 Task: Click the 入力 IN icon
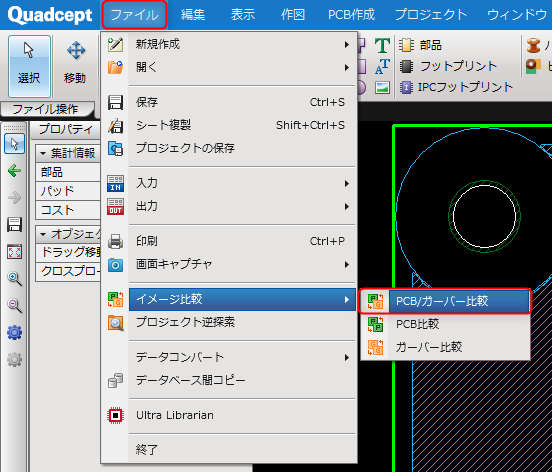(115, 183)
